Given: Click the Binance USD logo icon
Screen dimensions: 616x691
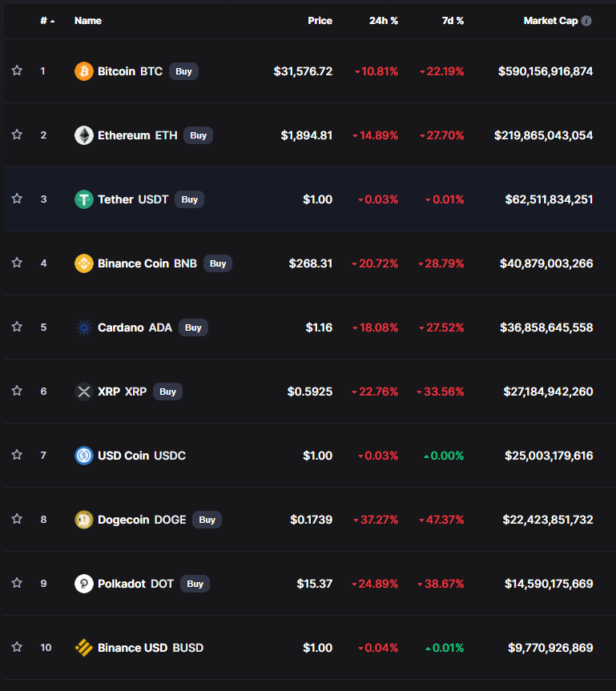Looking at the screenshot, I should pyautogui.click(x=84, y=648).
